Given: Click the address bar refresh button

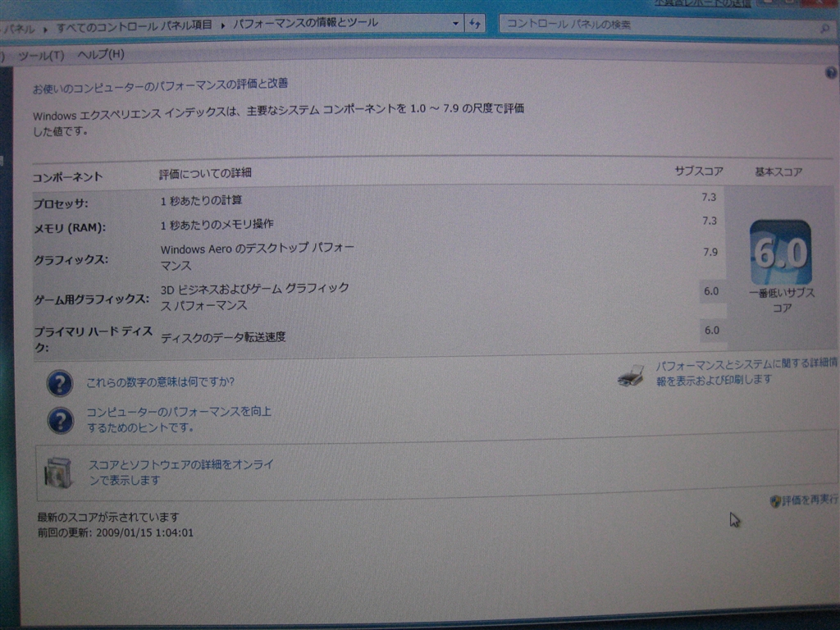Looking at the screenshot, I should point(475,24).
